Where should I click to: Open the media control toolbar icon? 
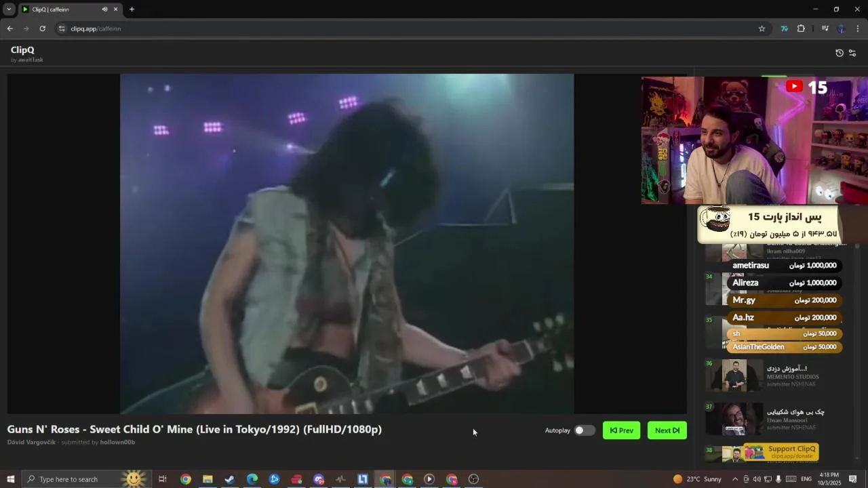(825, 28)
